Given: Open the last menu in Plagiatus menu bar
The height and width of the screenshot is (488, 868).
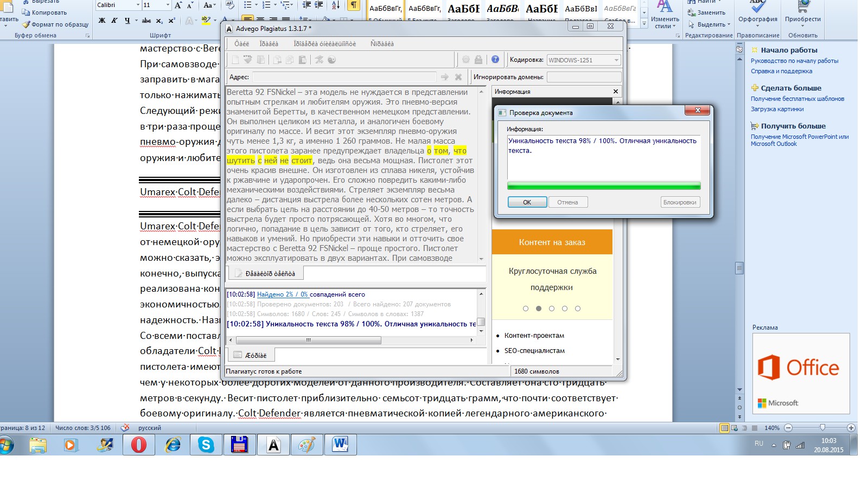Looking at the screenshot, I should pyautogui.click(x=382, y=44).
